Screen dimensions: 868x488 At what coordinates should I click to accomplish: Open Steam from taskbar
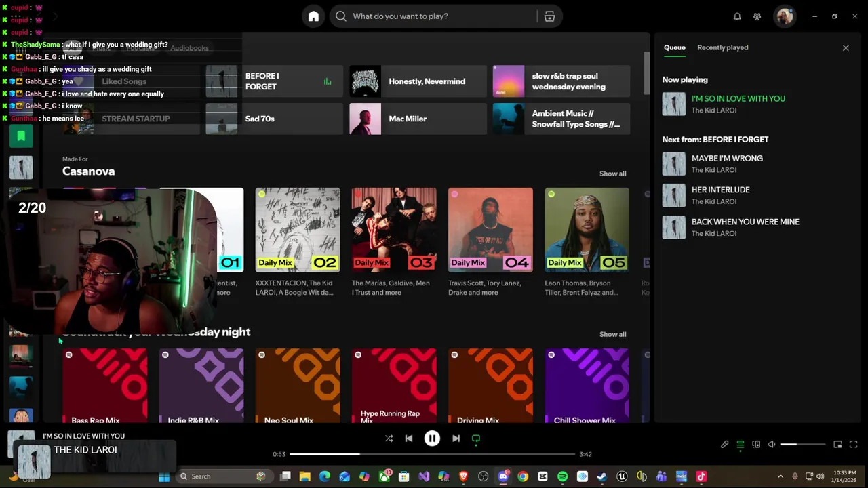click(x=601, y=476)
